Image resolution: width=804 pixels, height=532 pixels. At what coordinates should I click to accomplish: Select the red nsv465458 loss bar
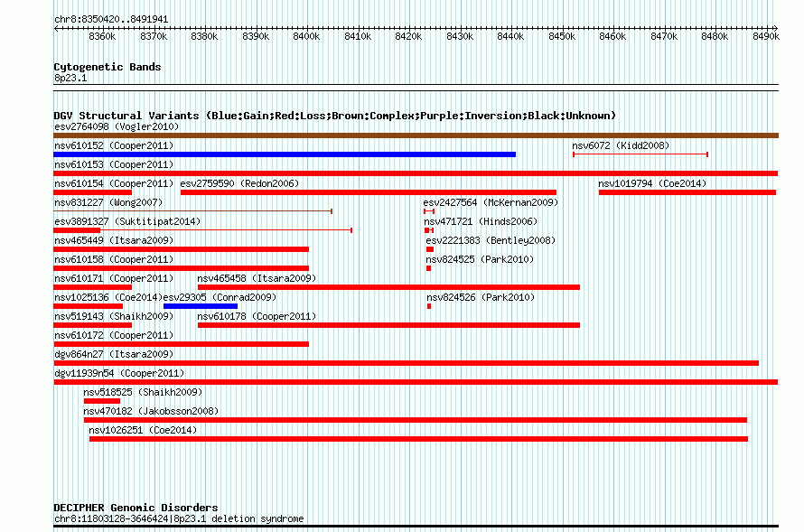pyautogui.click(x=388, y=287)
